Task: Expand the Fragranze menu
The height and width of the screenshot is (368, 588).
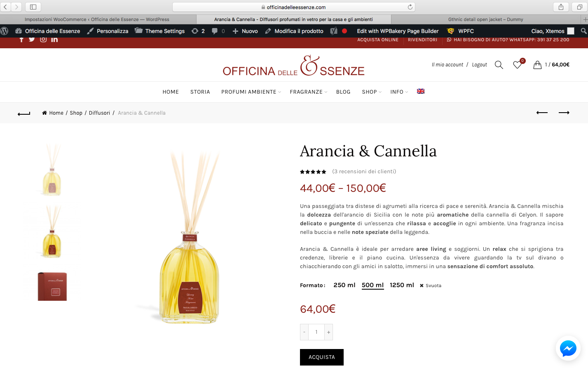Action: [x=308, y=92]
